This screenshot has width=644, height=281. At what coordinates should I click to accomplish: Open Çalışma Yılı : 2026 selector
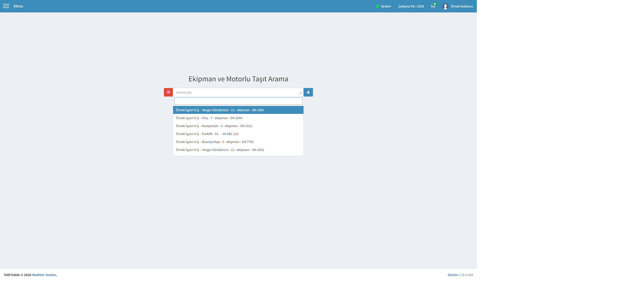[x=411, y=6]
